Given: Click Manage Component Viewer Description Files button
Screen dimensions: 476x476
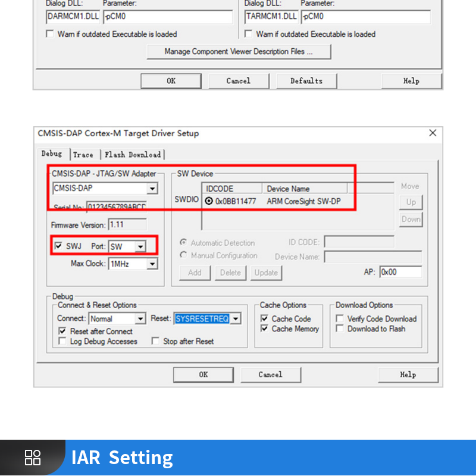Looking at the screenshot, I should [239, 52].
